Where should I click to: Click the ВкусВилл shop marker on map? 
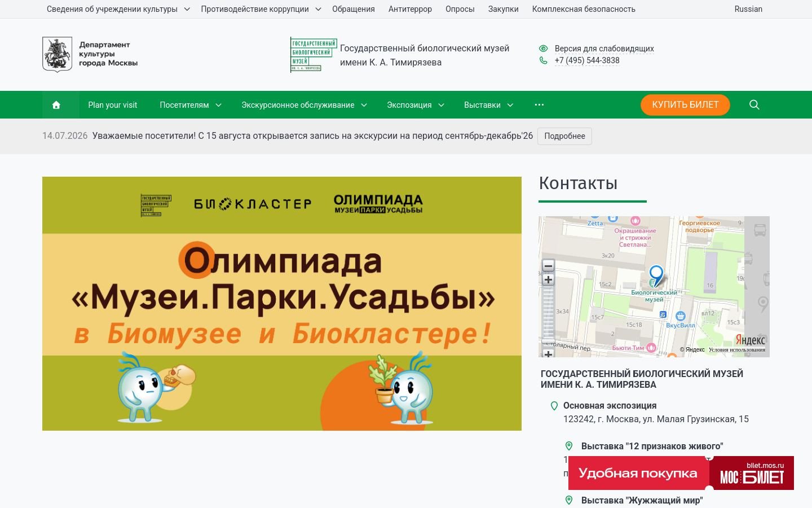tap(681, 316)
